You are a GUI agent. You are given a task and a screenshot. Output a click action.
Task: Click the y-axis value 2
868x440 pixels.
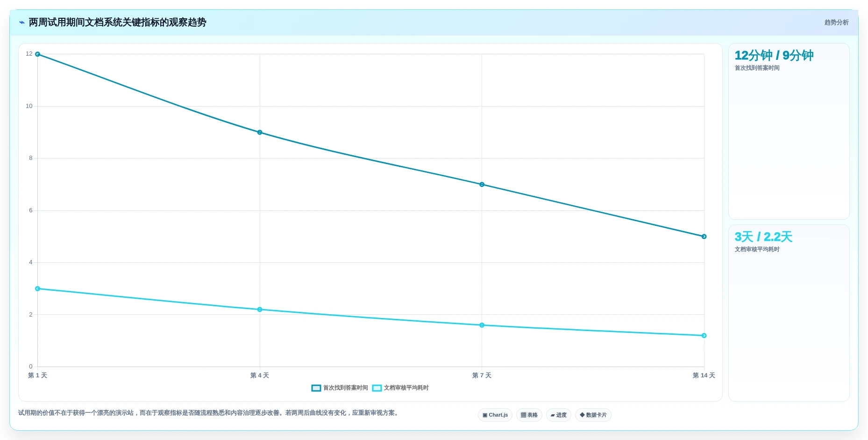(x=31, y=315)
